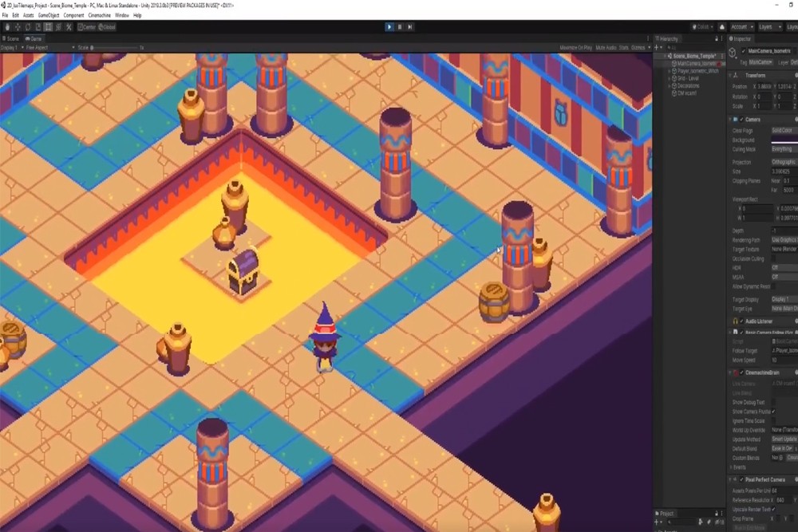Click the Mute Audio button
The image size is (798, 532).
point(606,47)
